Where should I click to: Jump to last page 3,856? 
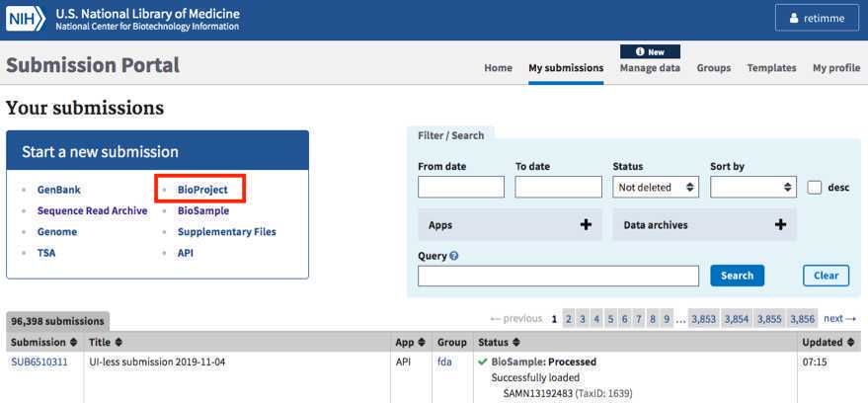tap(803, 319)
